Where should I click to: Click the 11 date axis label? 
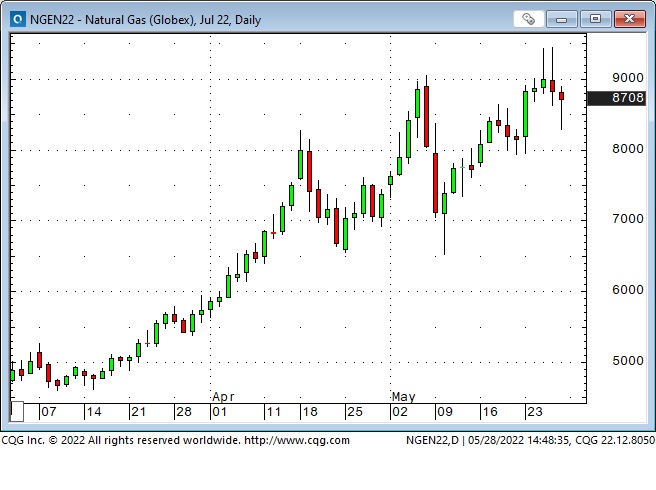(274, 412)
